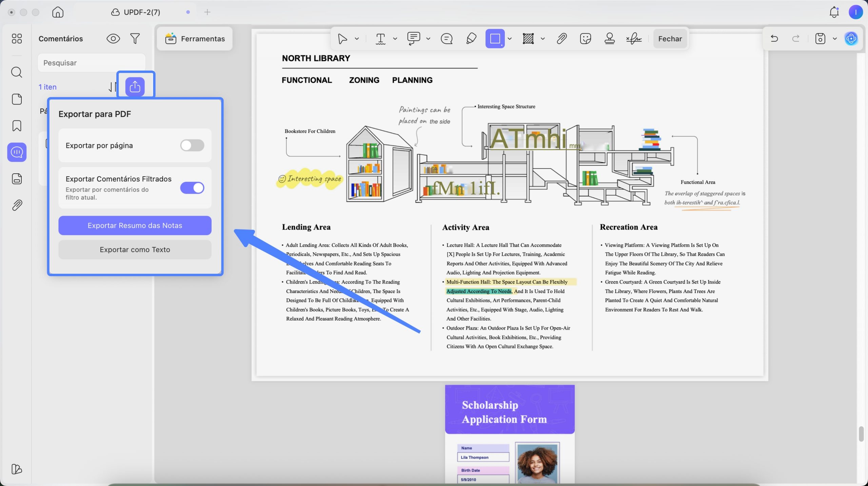Expand the save options dropdown arrow

835,39
